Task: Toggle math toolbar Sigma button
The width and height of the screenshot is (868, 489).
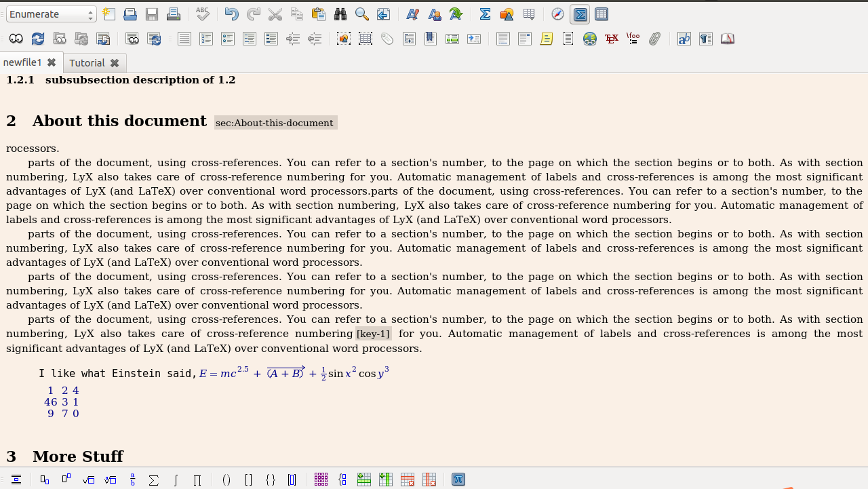Action: (579, 14)
